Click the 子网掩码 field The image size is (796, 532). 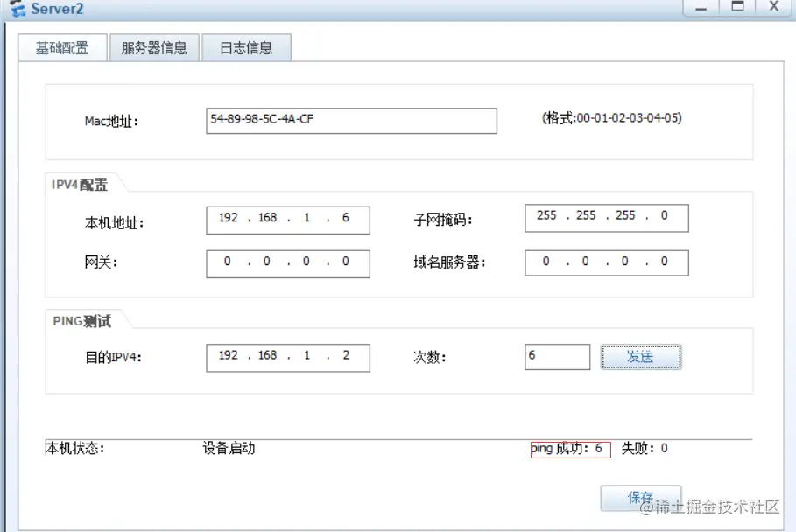(607, 218)
